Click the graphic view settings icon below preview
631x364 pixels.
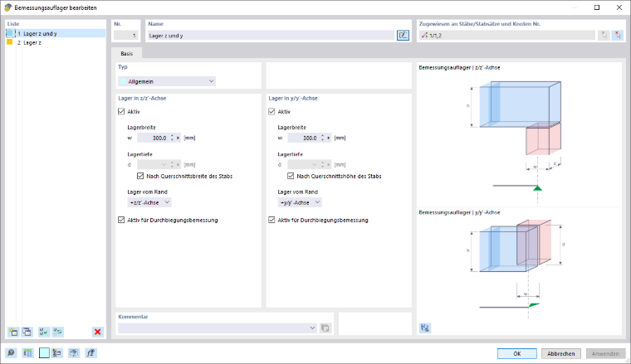425,328
